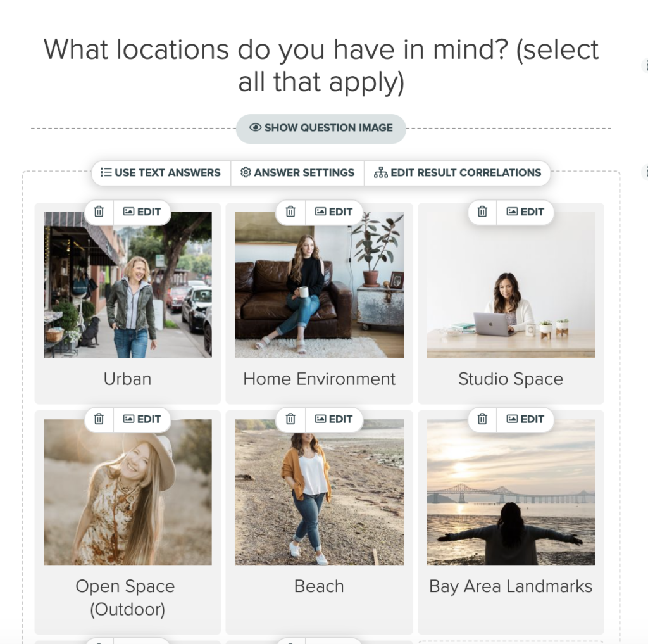Open image editor for Studio Space
The width and height of the screenshot is (648, 644).
click(x=525, y=212)
